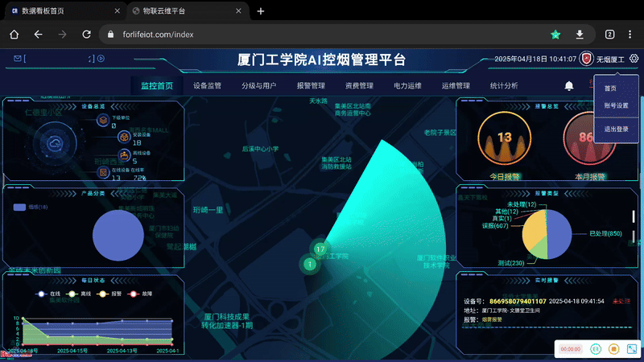This screenshot has height=362, width=644.
Task: Click the 烟雾报警 alarm type text
Action: [492, 319]
